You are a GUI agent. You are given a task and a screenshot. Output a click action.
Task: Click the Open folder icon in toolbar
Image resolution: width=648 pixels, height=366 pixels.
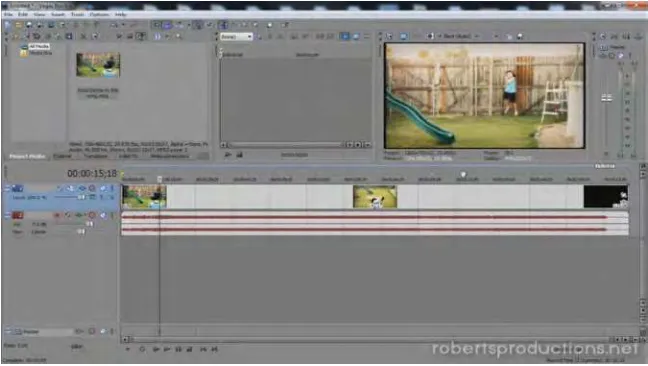19,25
